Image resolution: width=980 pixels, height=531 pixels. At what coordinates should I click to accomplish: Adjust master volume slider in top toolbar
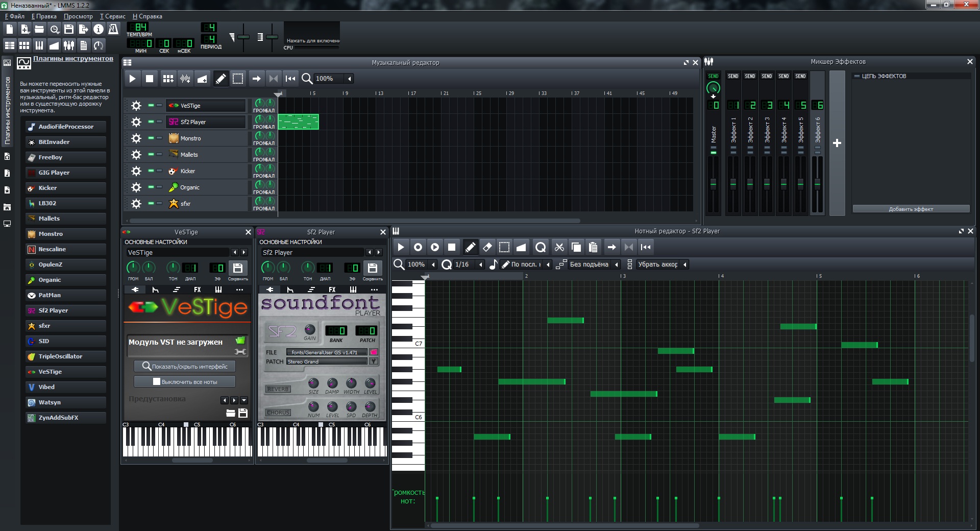(243, 37)
